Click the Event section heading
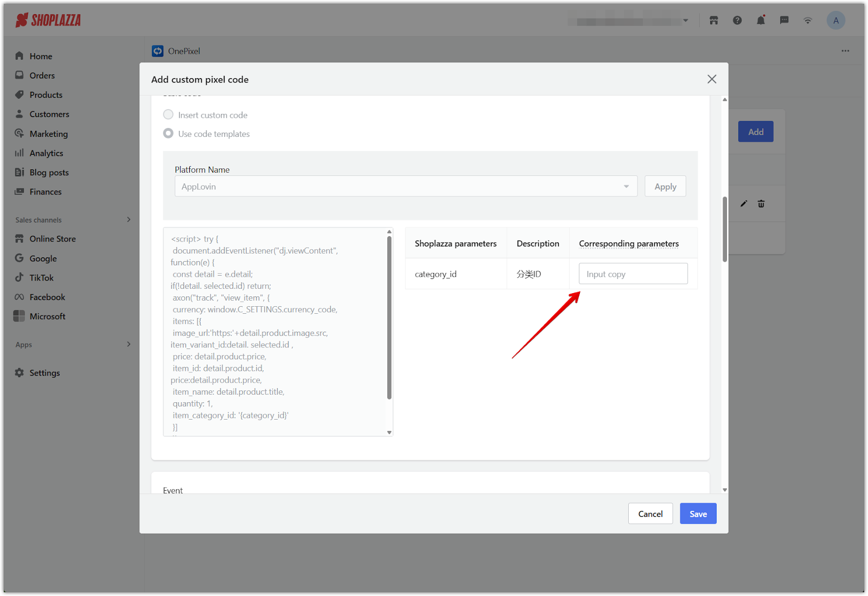Screen dimensions: 868x596 point(173,490)
